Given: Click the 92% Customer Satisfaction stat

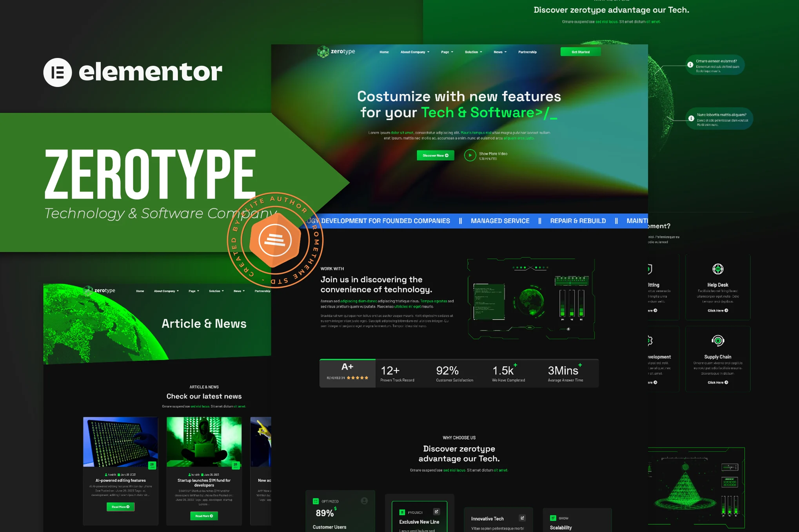Looking at the screenshot, I should click(x=454, y=373).
